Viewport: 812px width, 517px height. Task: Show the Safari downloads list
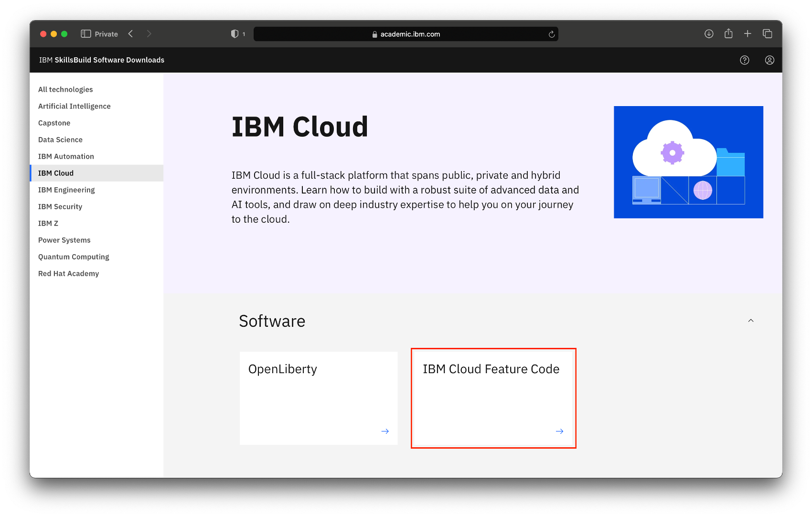point(709,34)
